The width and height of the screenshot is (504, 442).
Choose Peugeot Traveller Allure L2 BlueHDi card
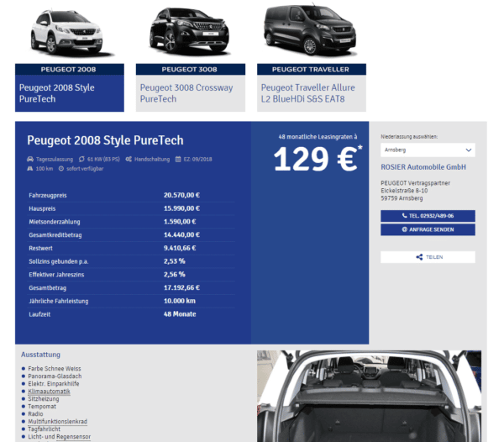pos(312,93)
